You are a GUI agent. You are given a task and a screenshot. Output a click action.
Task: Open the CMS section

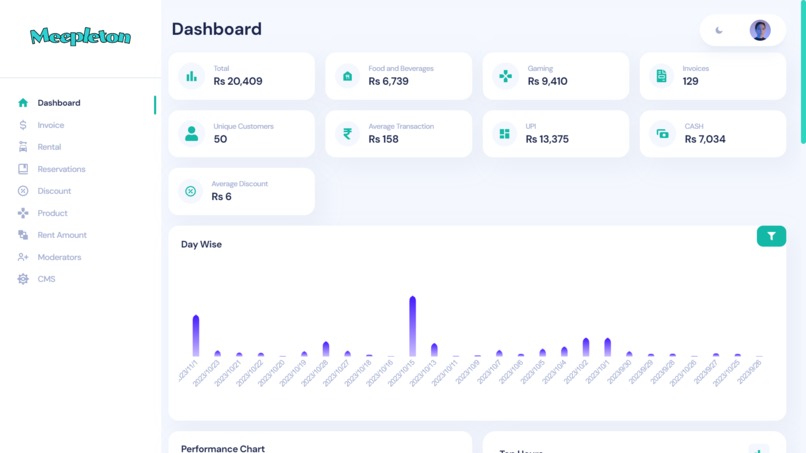(46, 279)
